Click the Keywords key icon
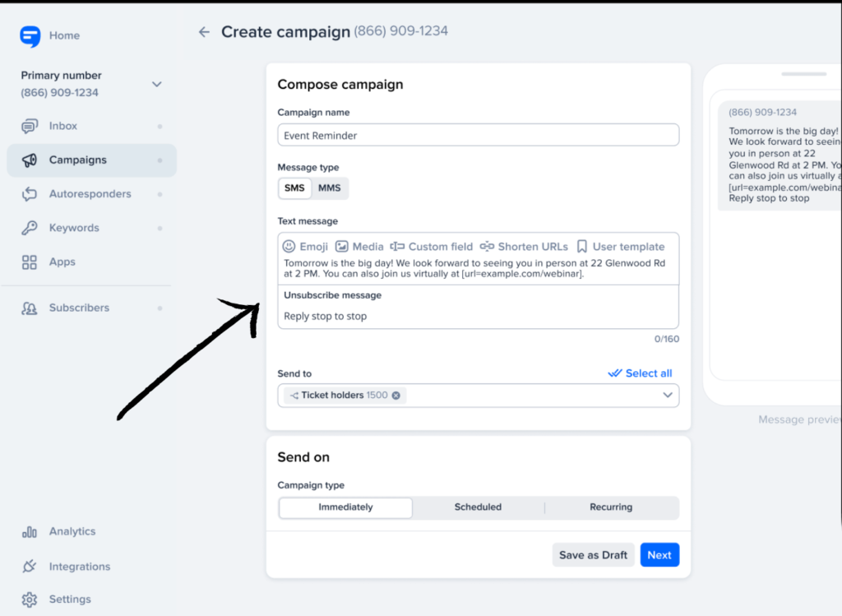The width and height of the screenshot is (842, 616). tap(30, 228)
